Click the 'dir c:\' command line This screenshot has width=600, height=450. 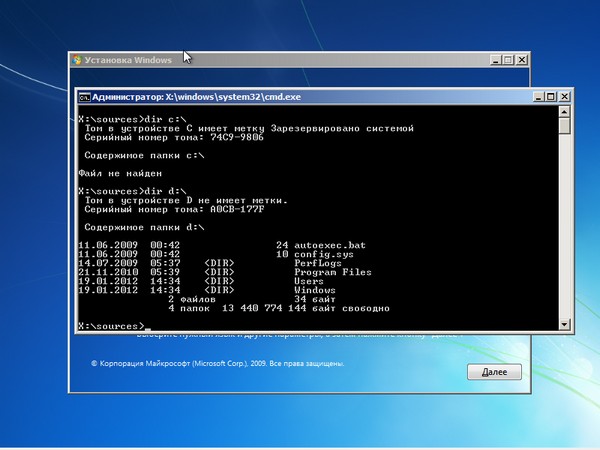[x=132, y=119]
